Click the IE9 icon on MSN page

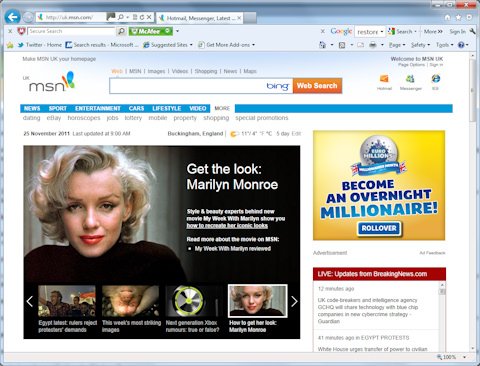pos(435,79)
